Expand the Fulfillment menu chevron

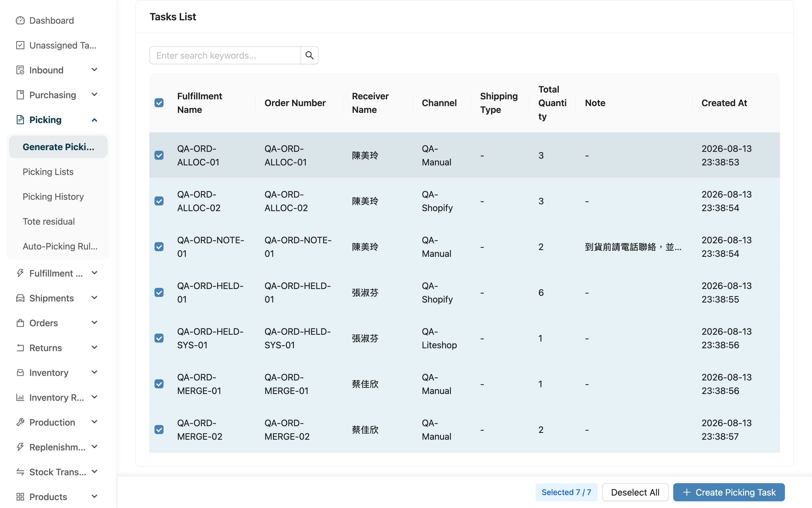click(95, 273)
